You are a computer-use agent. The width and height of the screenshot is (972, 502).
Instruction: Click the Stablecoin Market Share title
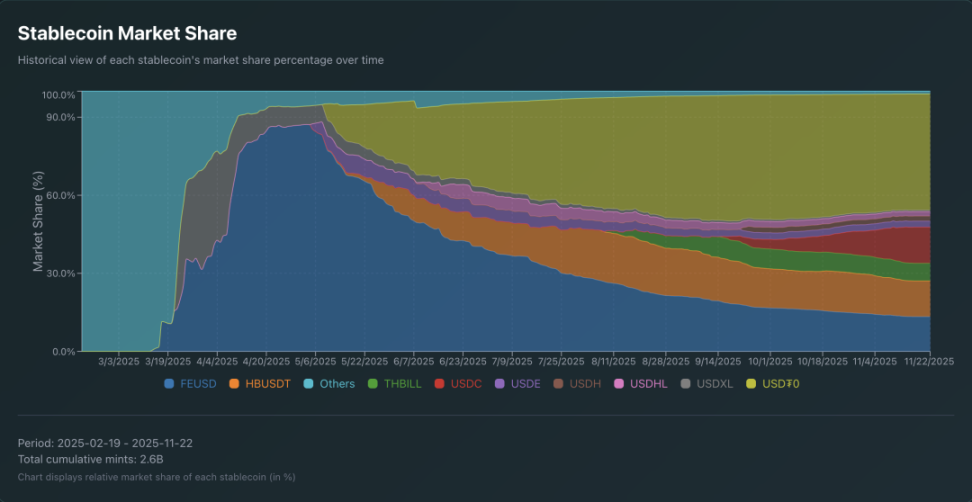coord(127,34)
